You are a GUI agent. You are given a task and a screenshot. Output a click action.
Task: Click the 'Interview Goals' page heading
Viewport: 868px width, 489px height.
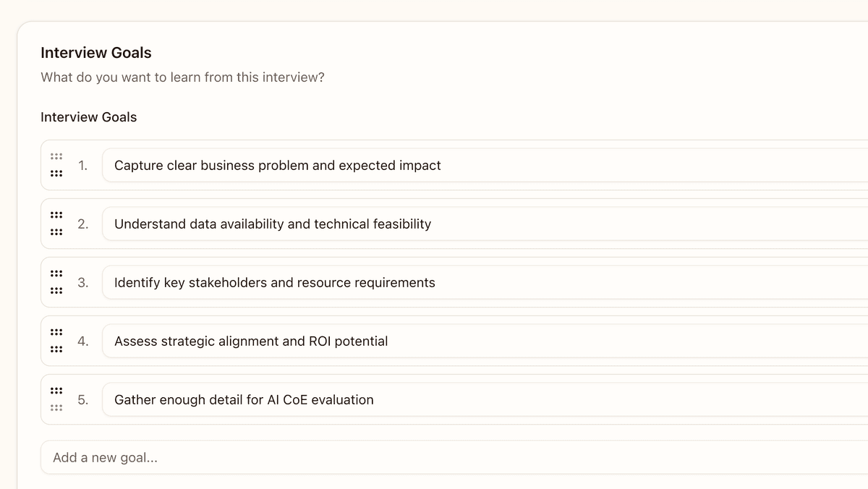pyautogui.click(x=95, y=52)
